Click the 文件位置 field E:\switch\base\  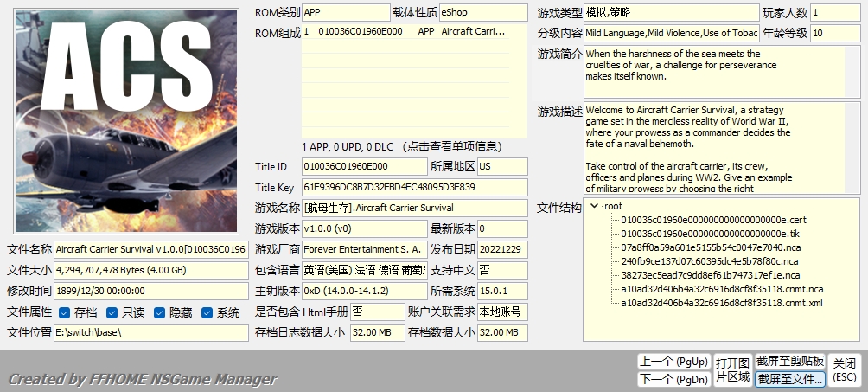(x=151, y=332)
